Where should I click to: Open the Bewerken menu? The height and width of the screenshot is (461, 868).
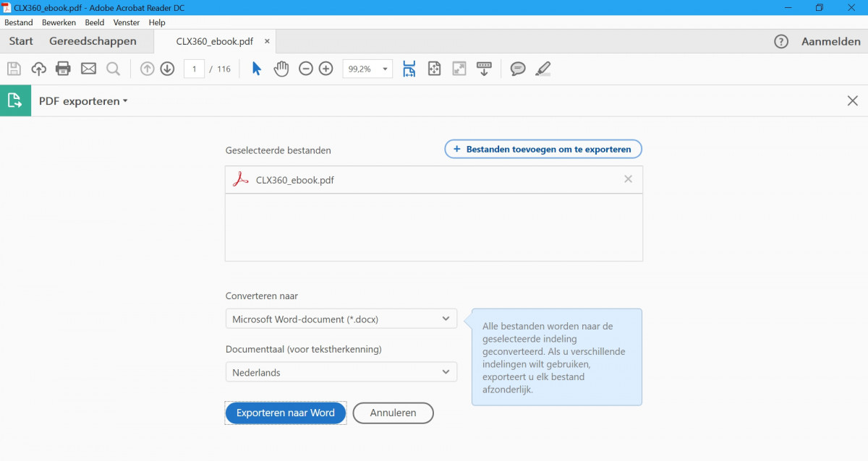tap(59, 22)
